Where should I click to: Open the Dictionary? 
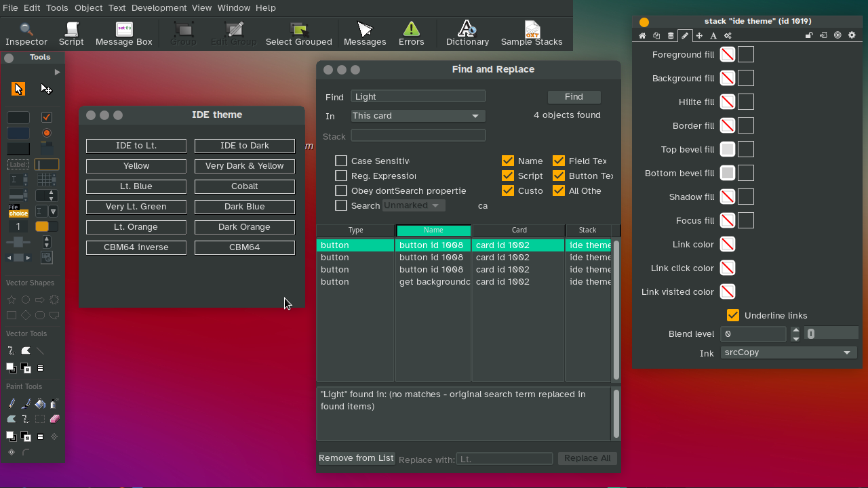[x=467, y=34]
